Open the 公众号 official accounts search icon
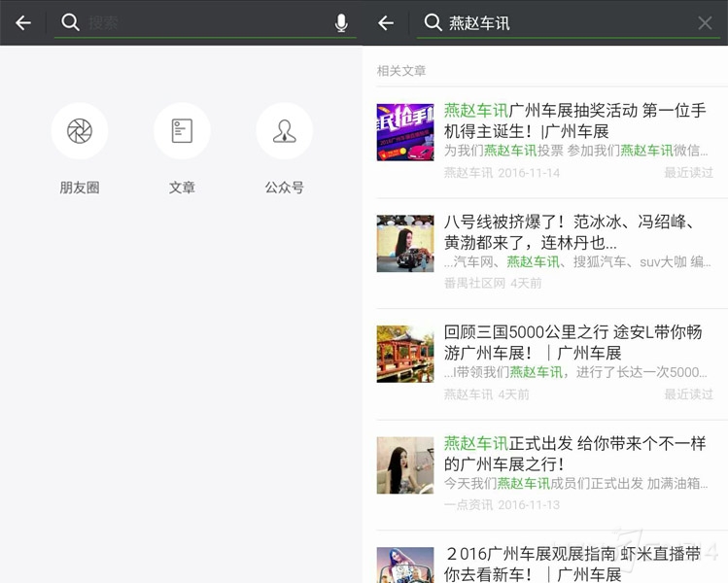This screenshot has height=583, width=728. [x=284, y=131]
